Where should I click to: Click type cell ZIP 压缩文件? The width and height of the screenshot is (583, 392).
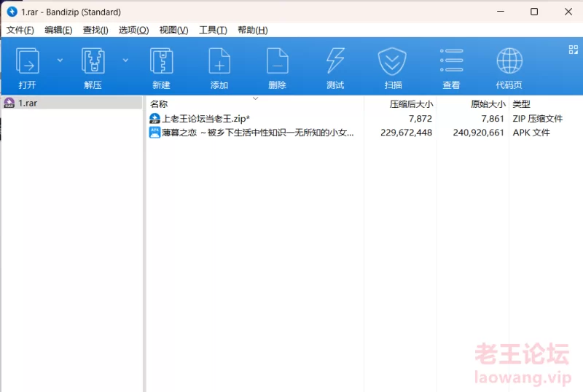(538, 119)
